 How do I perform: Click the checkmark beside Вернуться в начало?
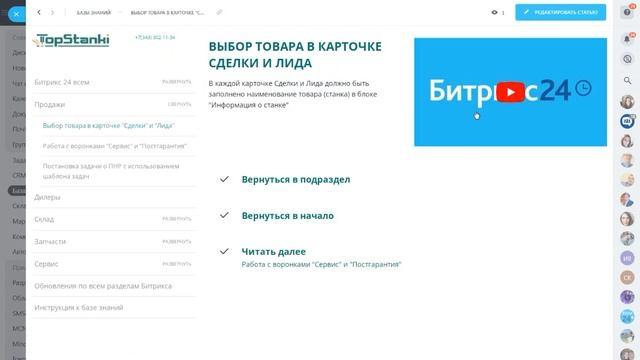[x=224, y=215]
